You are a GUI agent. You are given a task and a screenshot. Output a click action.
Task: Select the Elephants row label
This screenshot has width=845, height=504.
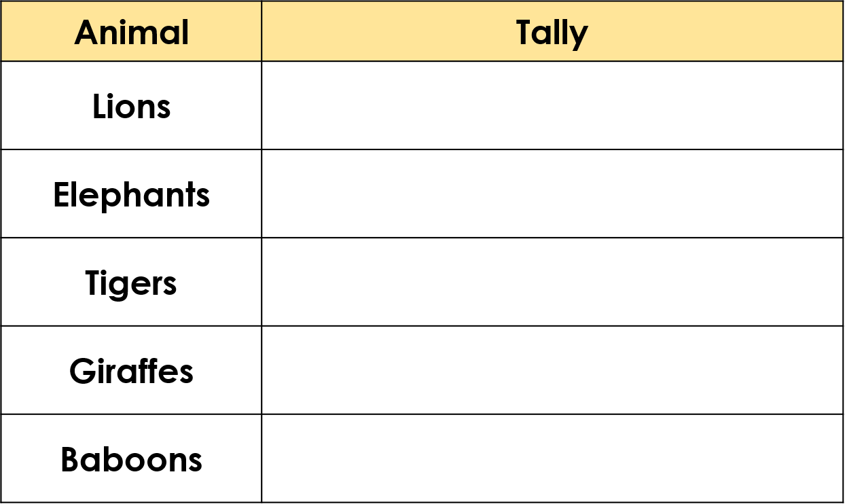click(131, 195)
